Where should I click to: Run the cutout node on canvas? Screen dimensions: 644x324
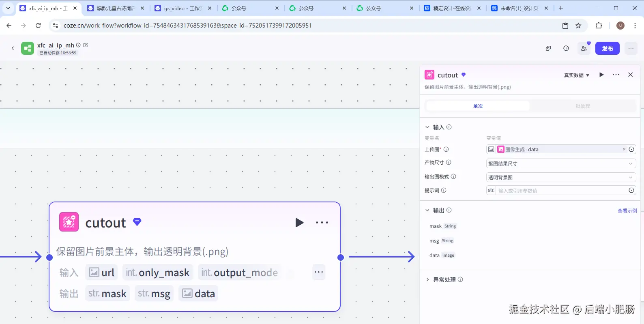(299, 223)
